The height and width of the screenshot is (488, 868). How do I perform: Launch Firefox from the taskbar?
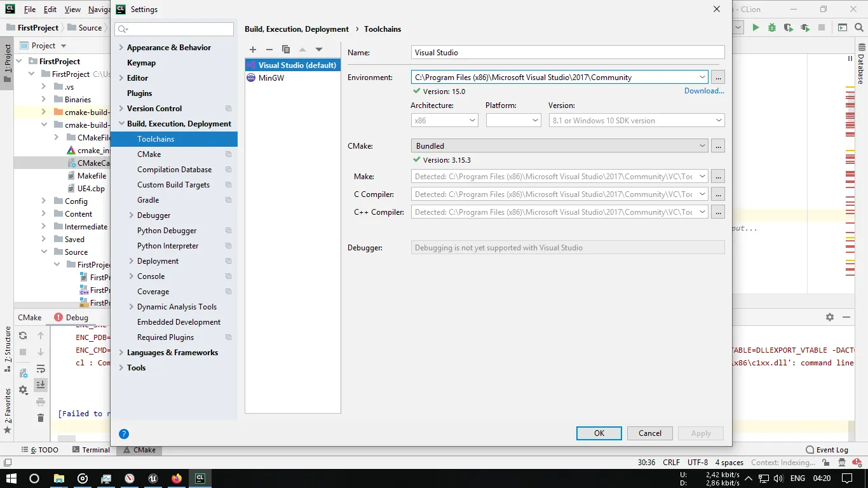(x=177, y=478)
